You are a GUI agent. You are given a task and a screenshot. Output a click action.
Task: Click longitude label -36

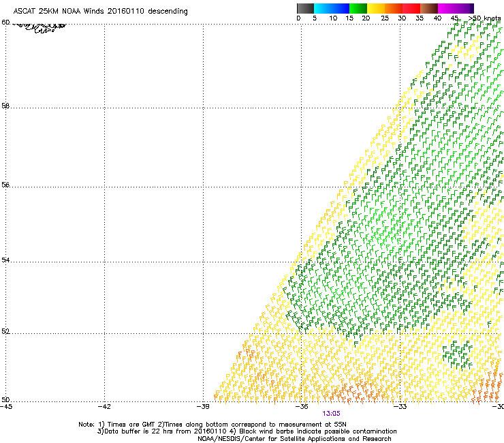(x=302, y=407)
